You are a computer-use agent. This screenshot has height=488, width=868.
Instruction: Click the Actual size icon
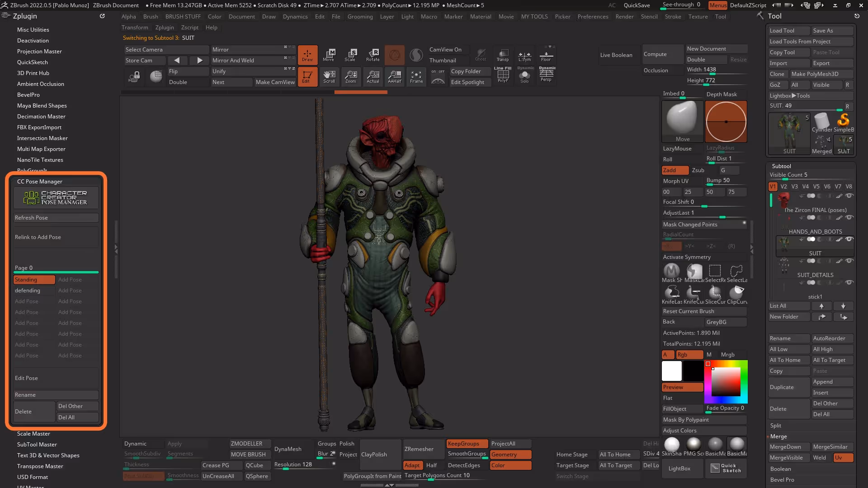(373, 76)
